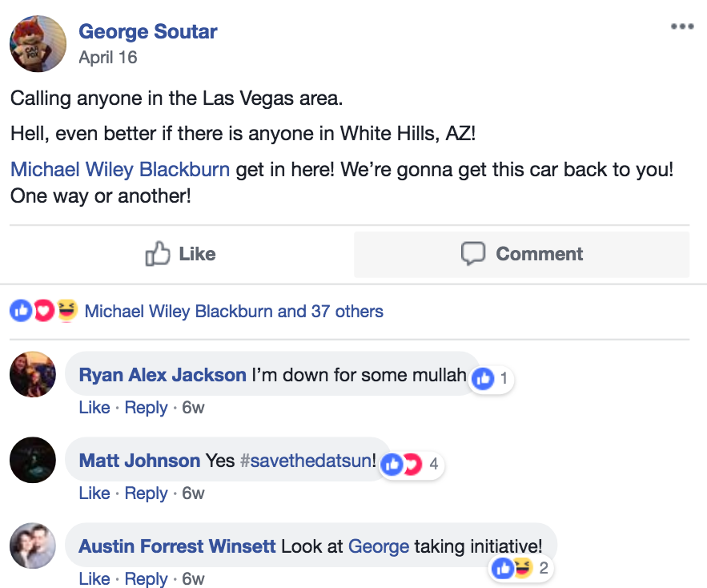Open the post options three-dots menu

tap(682, 26)
